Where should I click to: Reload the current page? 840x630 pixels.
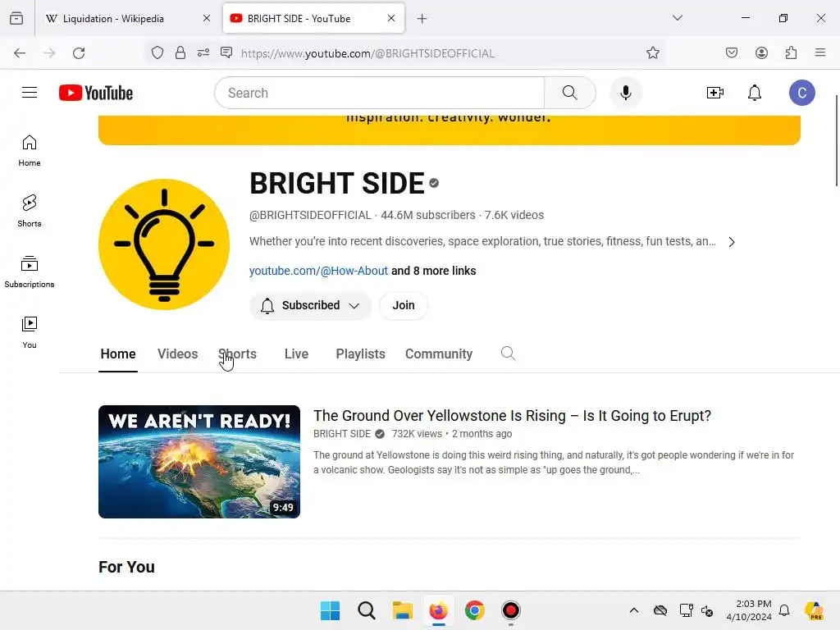click(x=79, y=53)
